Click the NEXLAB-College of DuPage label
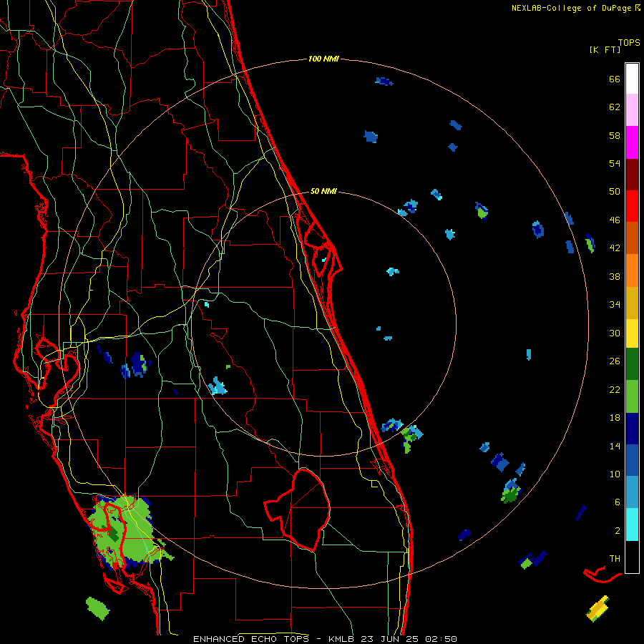The height and width of the screenshot is (644, 644). (x=576, y=8)
